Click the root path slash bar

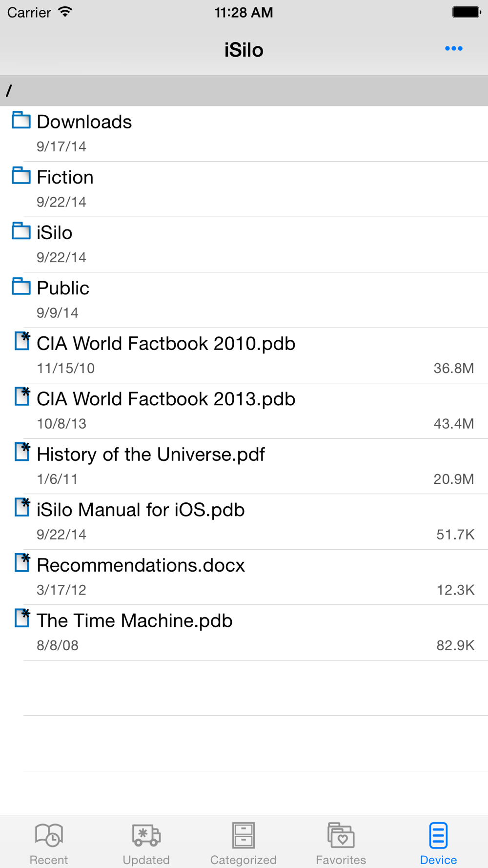(x=244, y=91)
